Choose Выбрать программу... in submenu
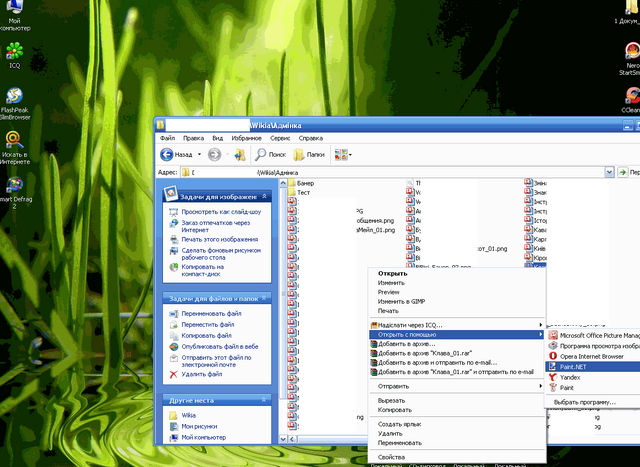Screen dimensions: 640x467 click(593, 402)
